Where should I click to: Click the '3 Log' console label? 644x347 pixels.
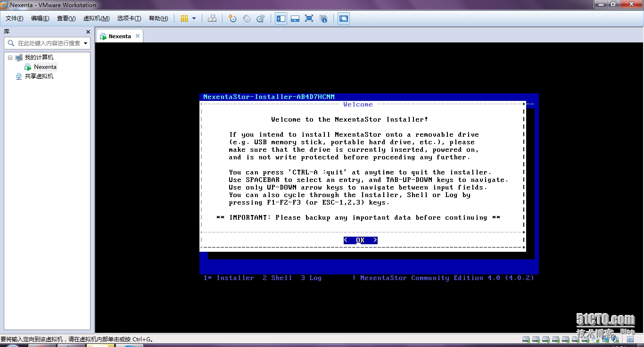pos(311,278)
